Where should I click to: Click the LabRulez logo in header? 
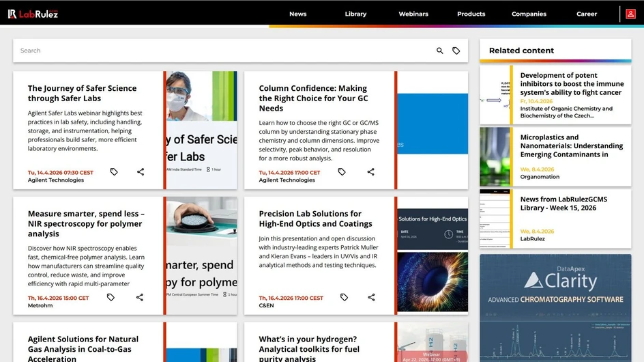point(33,14)
